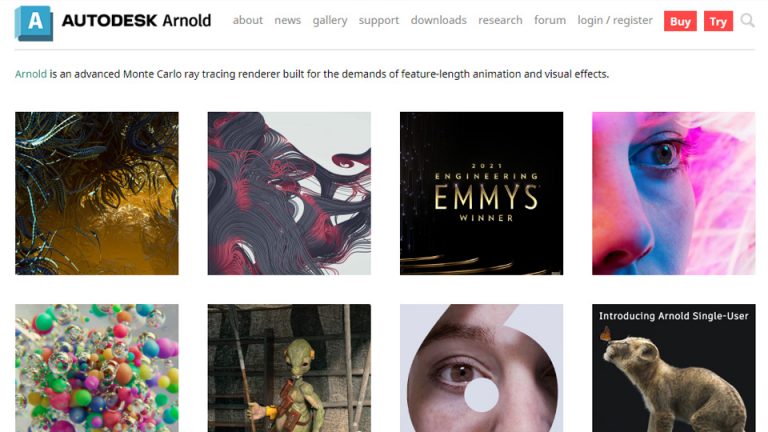Open the red and gray swirls thumbnail
768x432 pixels.
tap(289, 193)
